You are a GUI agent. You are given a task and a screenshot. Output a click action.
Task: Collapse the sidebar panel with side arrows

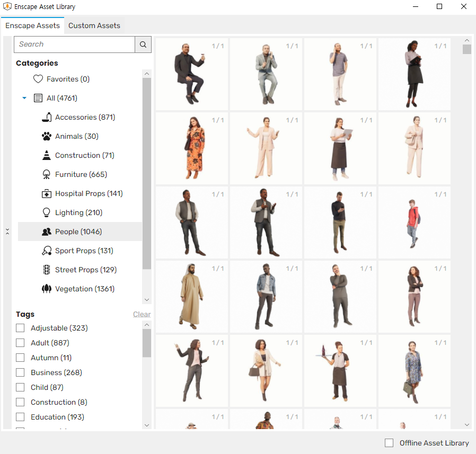click(x=7, y=232)
